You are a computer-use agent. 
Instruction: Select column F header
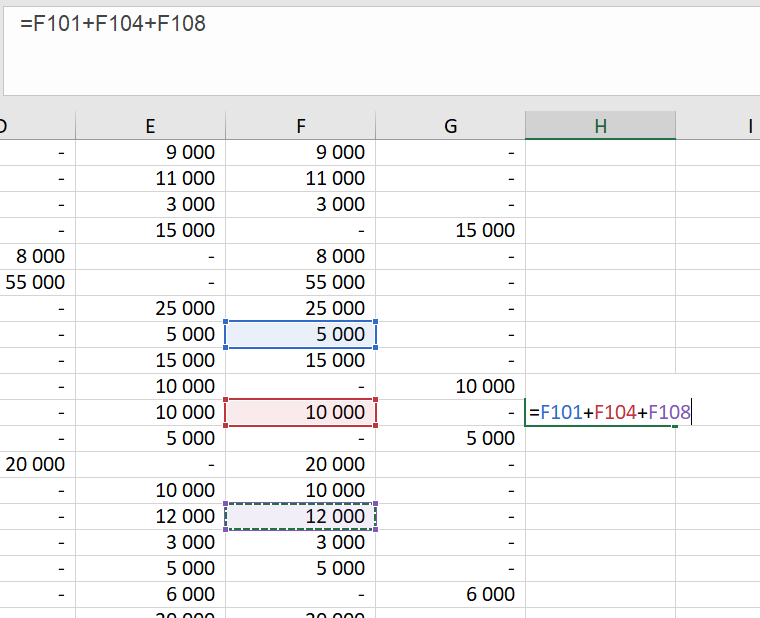pyautogui.click(x=301, y=126)
